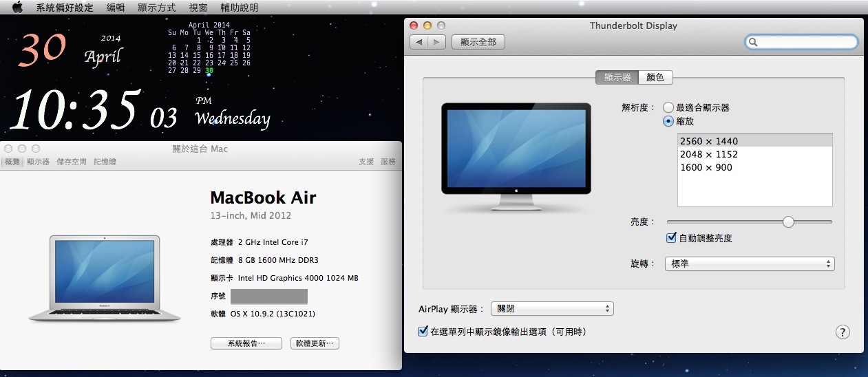Open the 支援 link in About This Mac

[x=366, y=162]
